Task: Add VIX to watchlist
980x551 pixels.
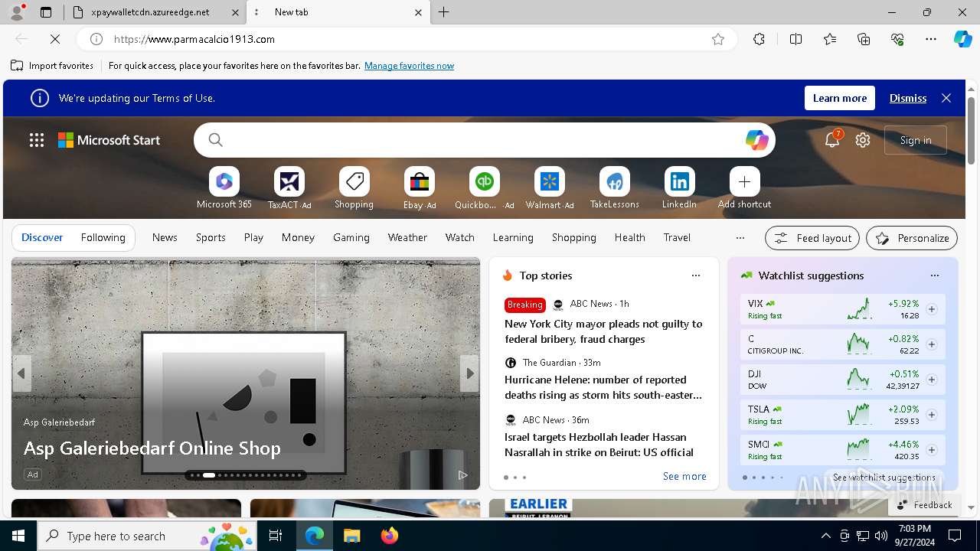Action: pyautogui.click(x=932, y=309)
